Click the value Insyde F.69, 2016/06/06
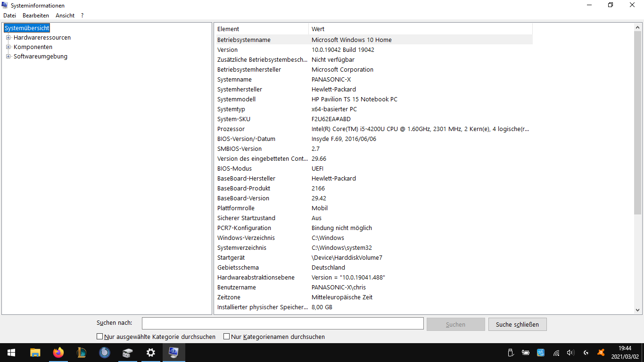Viewport: 644px width, 362px height. 344,139
